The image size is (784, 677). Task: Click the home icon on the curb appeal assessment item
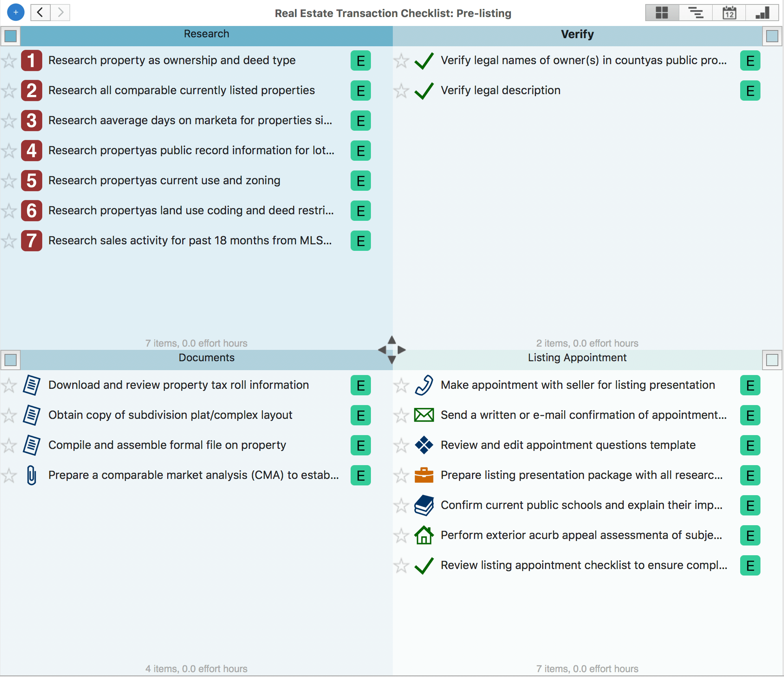pos(424,535)
